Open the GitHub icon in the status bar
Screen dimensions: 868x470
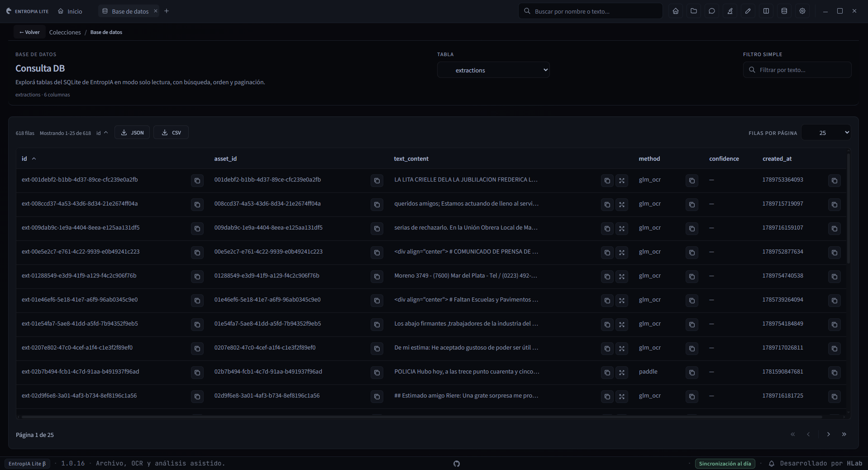point(457,464)
